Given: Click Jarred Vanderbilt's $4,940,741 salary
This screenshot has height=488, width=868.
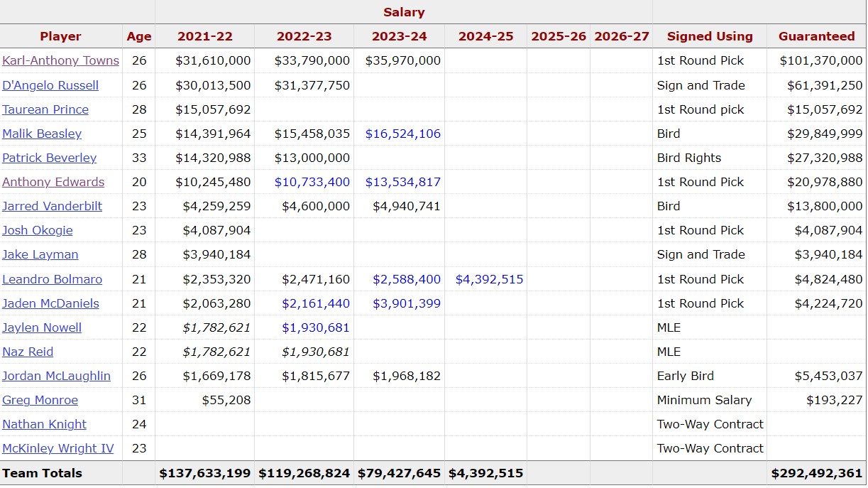Looking at the screenshot, I should [x=407, y=206].
